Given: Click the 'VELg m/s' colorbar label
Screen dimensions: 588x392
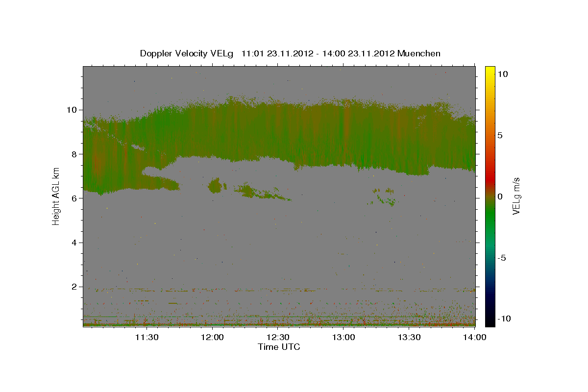Looking at the screenshot, I should (516, 196).
